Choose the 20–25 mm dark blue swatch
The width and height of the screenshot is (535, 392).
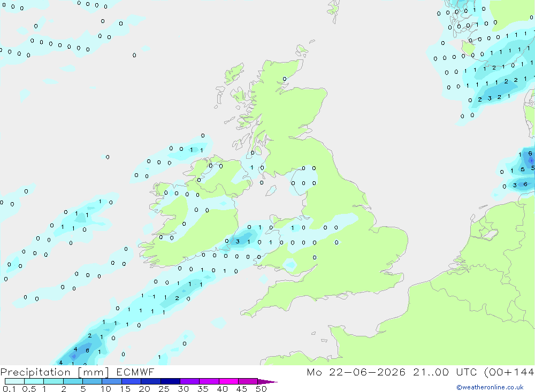(x=151, y=381)
